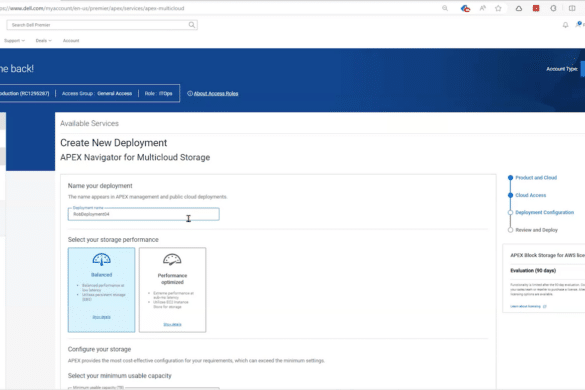Open the About Access Roles link
Screen dimensions: 585x390
(x=216, y=94)
